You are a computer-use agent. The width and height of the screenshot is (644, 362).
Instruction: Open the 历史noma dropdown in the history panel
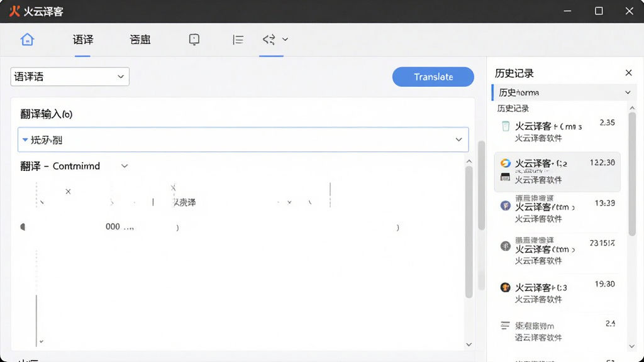pos(563,92)
